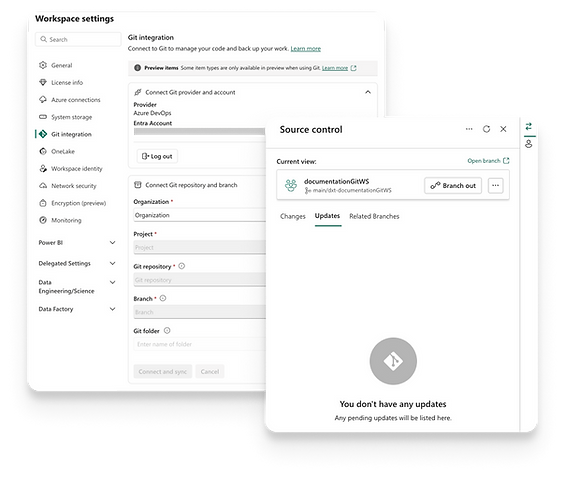Click Learn more link under Git integration
The width and height of the screenshot is (565, 477).
click(306, 49)
